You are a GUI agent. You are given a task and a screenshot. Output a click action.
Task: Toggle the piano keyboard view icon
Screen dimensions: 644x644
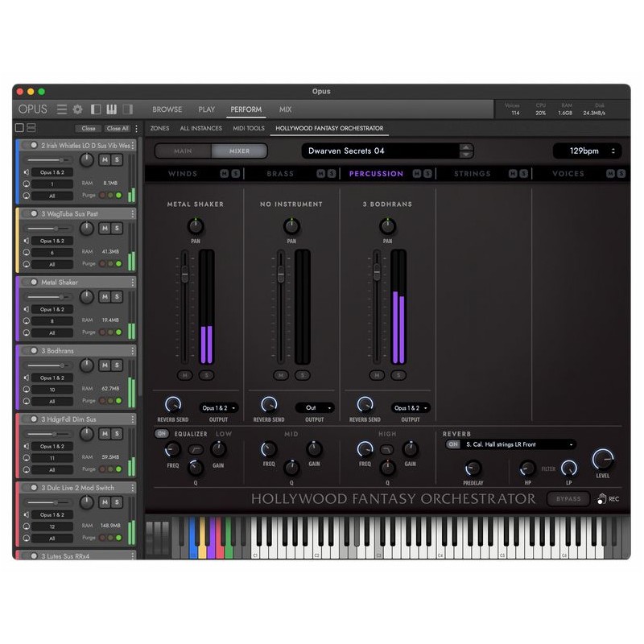click(x=114, y=109)
